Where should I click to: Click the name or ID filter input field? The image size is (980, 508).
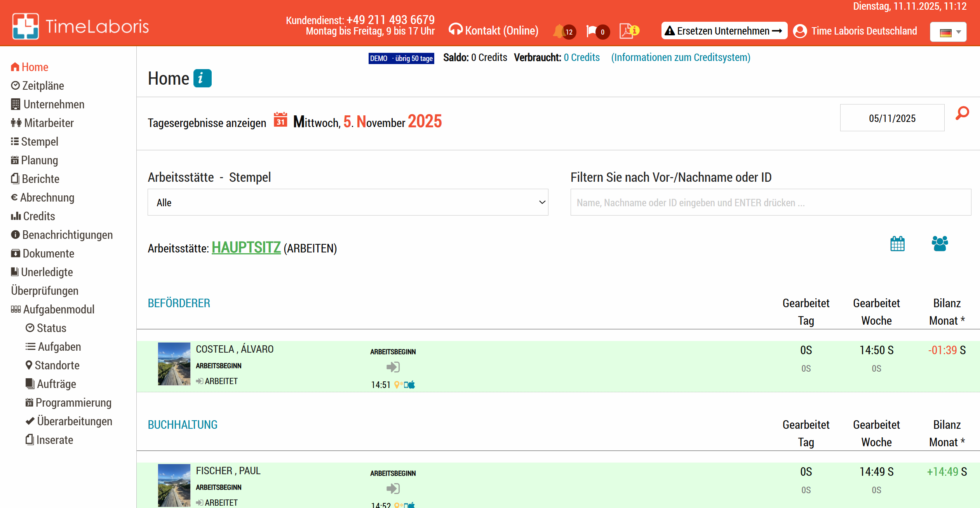pos(770,202)
